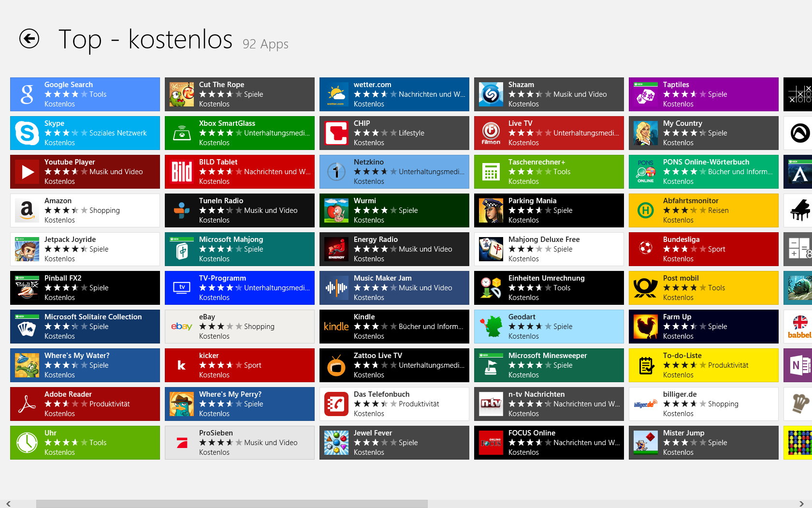Open the eBay logo icon

(182, 327)
